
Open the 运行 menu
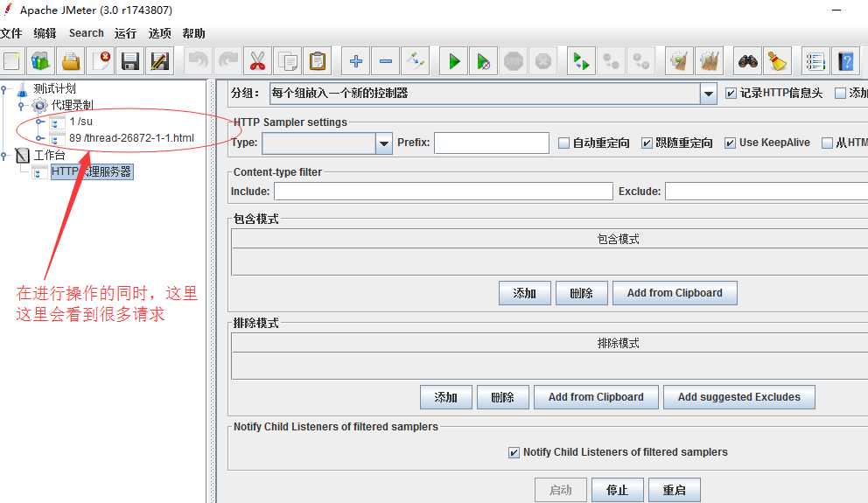click(x=126, y=33)
